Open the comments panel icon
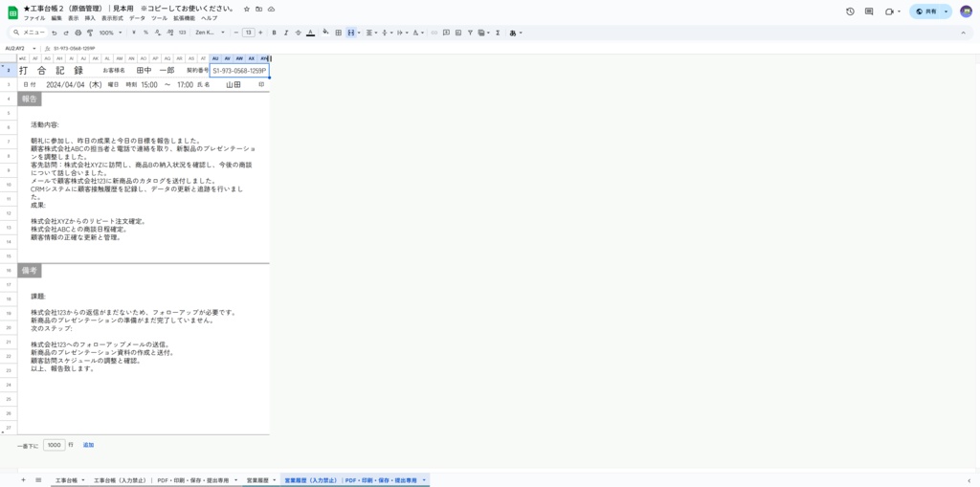 869,11
